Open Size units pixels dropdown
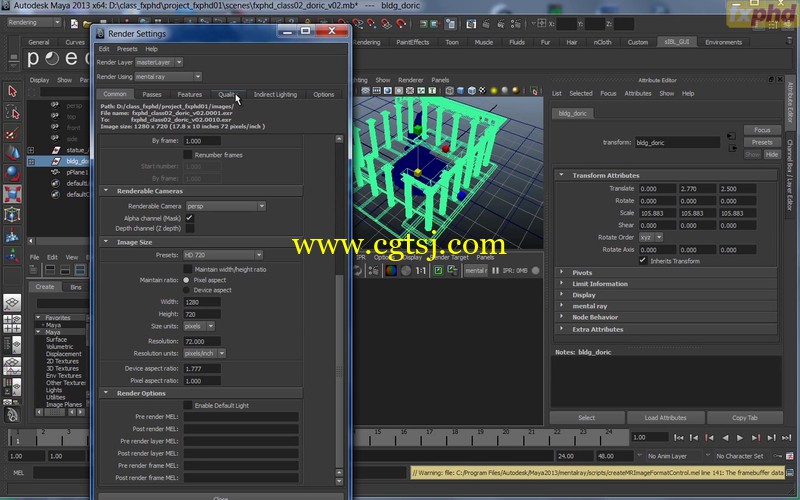Screen dimensions: 800x500 (198, 326)
